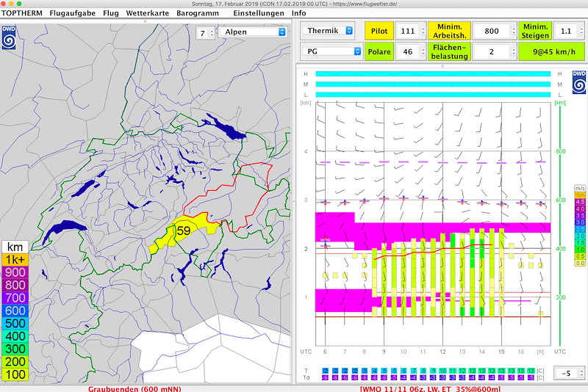Click the green Polare button
Image resolution: width=588 pixels, height=392 pixels.
pos(379,51)
